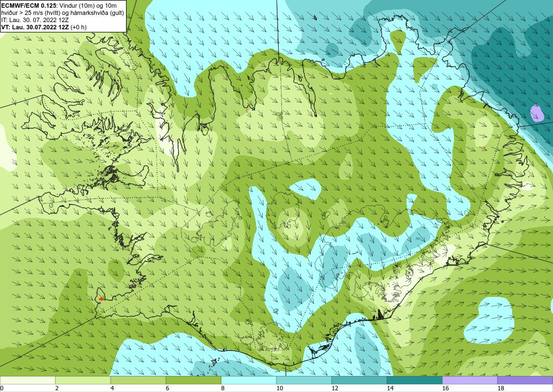This screenshot has width=553, height=392.
Task: Click the legend scale label "0"
Action: (x=2, y=388)
